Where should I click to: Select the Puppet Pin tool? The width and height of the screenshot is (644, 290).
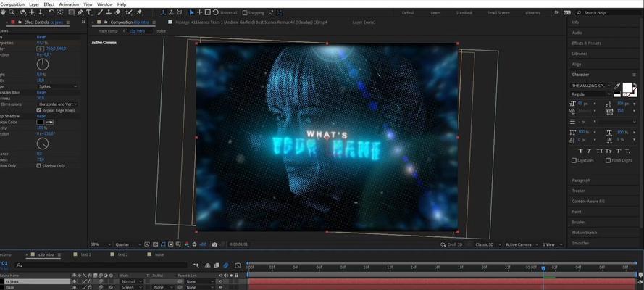[x=139, y=12]
